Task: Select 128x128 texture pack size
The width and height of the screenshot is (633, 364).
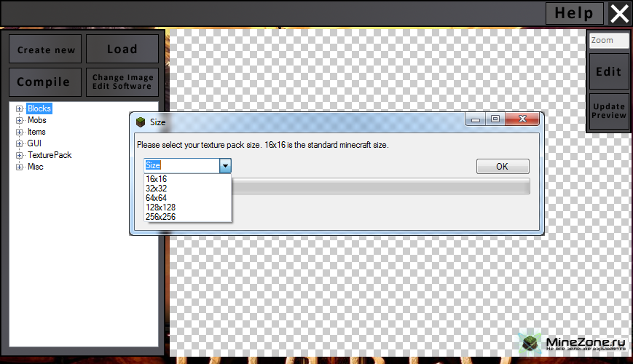Action: [160, 207]
